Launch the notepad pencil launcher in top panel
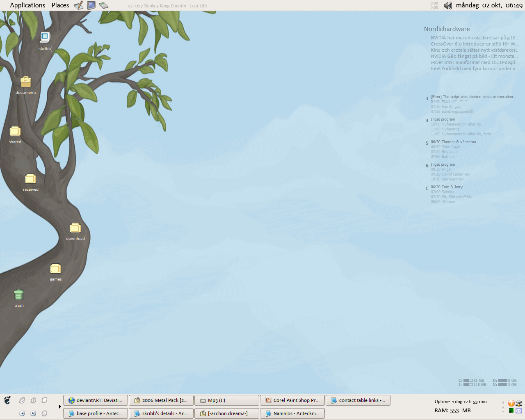 [78, 5]
